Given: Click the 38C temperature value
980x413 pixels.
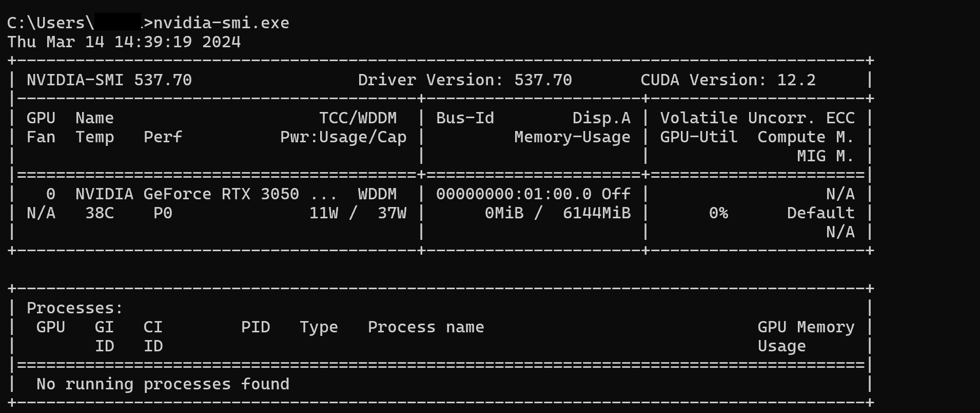Looking at the screenshot, I should (x=100, y=213).
